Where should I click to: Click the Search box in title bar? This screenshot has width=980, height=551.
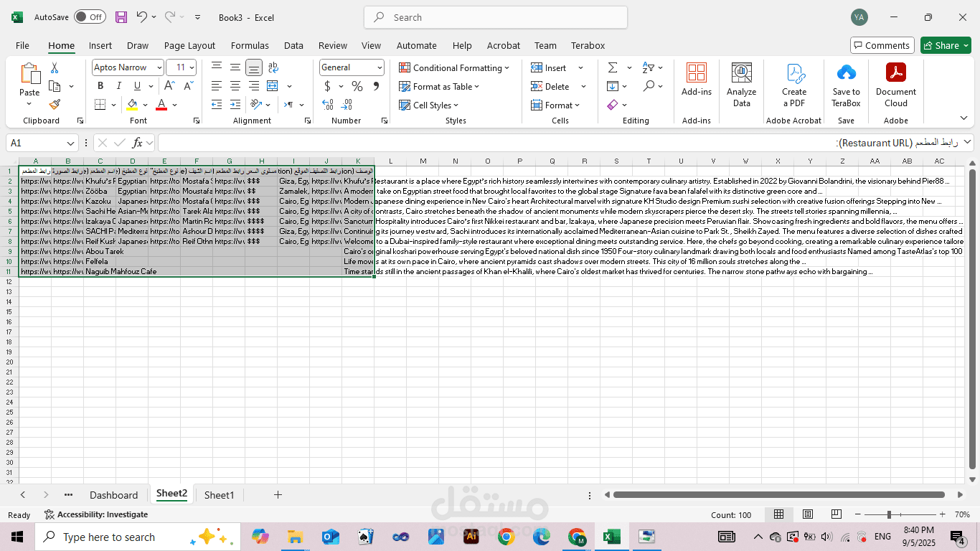[496, 17]
